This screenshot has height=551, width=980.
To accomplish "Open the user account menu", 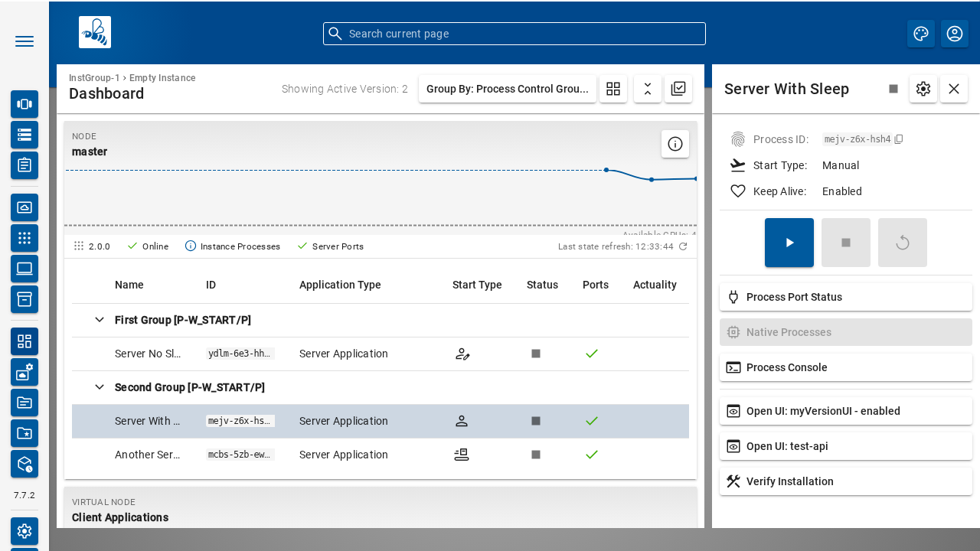I will coord(955,34).
